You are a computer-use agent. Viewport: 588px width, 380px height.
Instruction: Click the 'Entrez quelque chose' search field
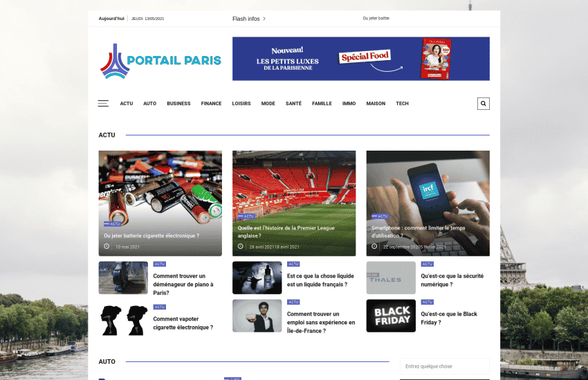[444, 366]
